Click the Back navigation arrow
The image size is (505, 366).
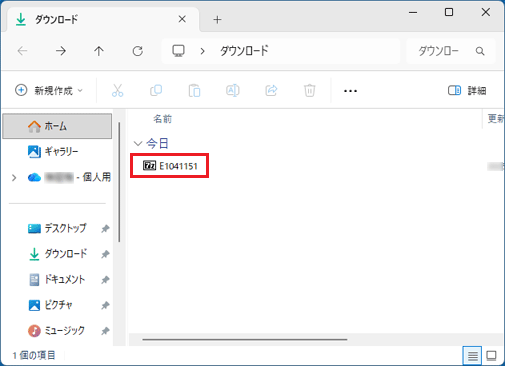tap(22, 51)
